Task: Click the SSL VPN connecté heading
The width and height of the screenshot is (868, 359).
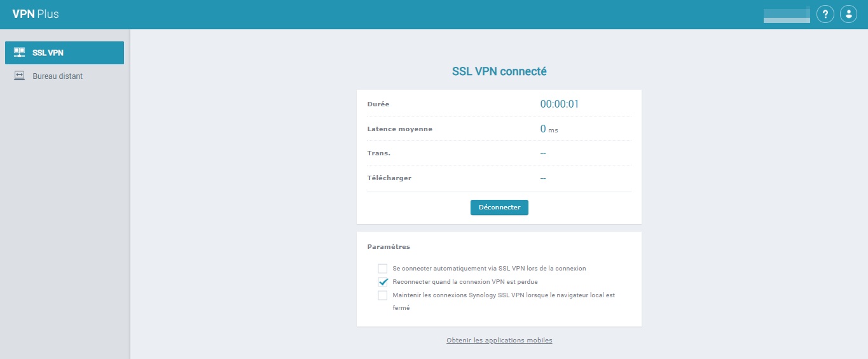Action: [499, 71]
